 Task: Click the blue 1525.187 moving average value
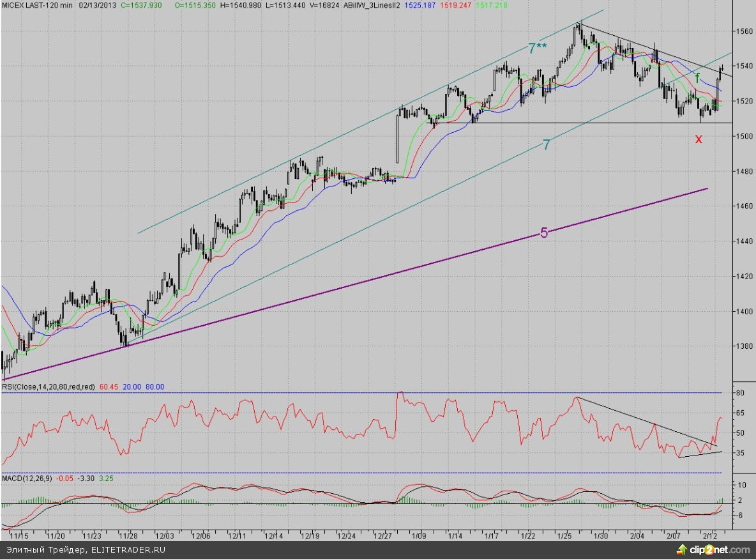pyautogui.click(x=419, y=6)
